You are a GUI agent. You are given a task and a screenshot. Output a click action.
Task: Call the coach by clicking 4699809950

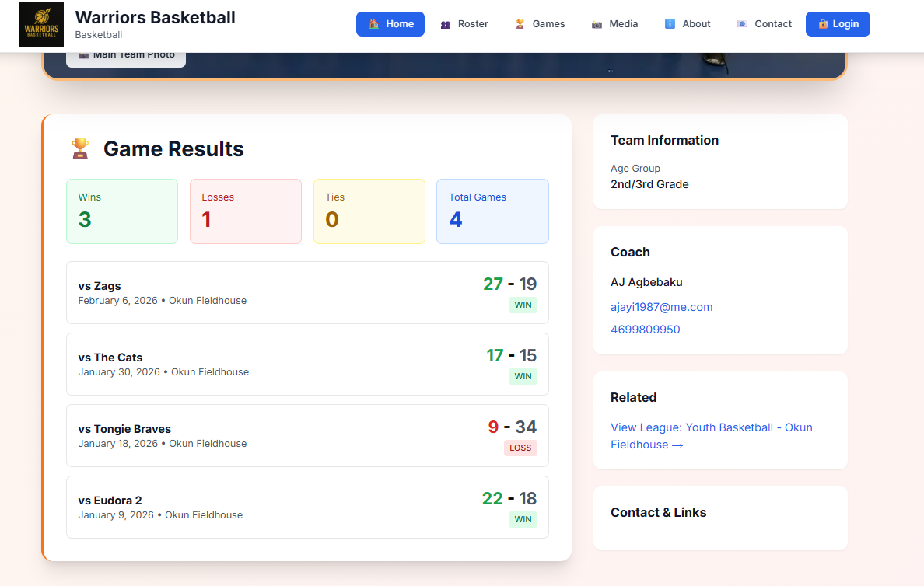coord(645,329)
